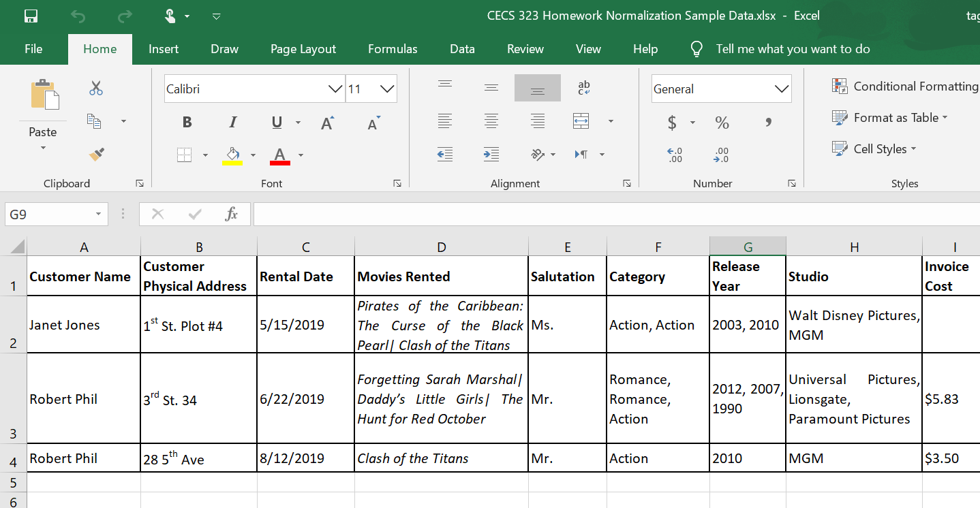Image resolution: width=980 pixels, height=508 pixels.
Task: Decrease decimal places
Action: pos(722,155)
